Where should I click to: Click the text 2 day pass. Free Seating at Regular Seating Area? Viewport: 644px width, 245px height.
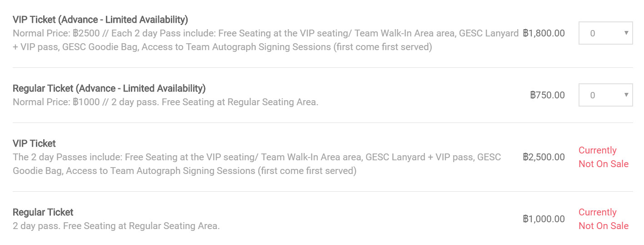[x=116, y=226]
